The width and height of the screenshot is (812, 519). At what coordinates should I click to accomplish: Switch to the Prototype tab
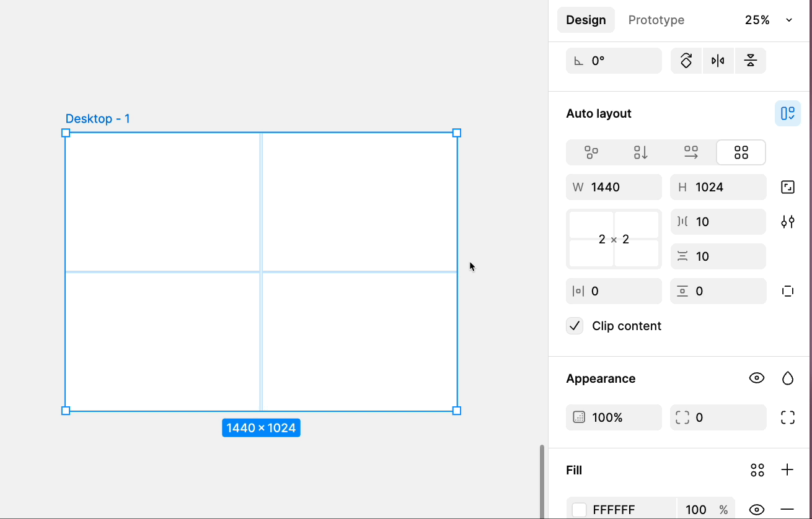pyautogui.click(x=656, y=20)
